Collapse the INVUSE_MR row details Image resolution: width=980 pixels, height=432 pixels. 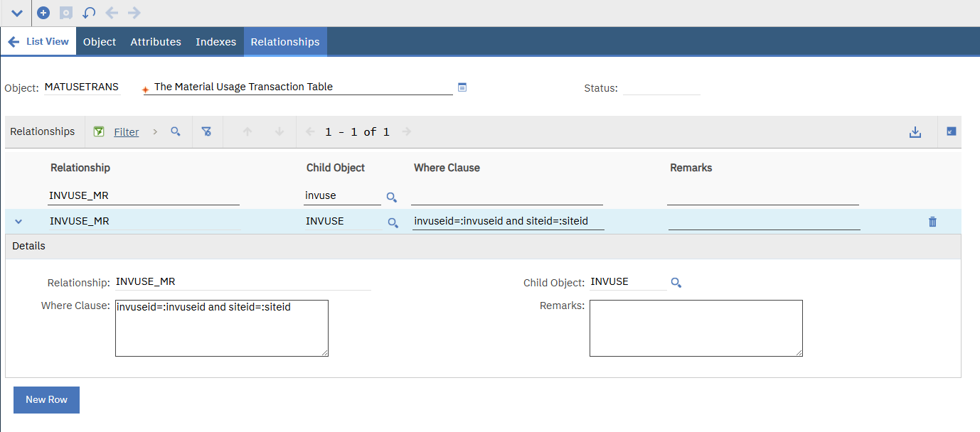coord(18,222)
